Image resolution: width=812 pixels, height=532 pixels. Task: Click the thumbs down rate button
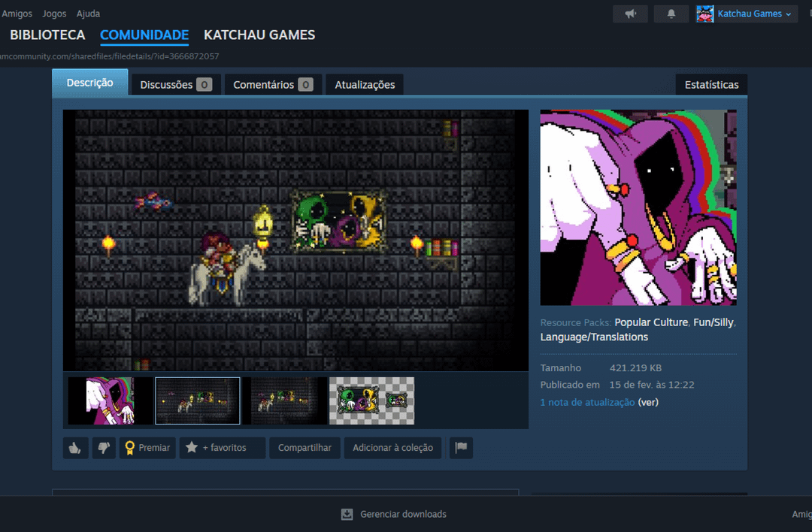click(x=104, y=448)
